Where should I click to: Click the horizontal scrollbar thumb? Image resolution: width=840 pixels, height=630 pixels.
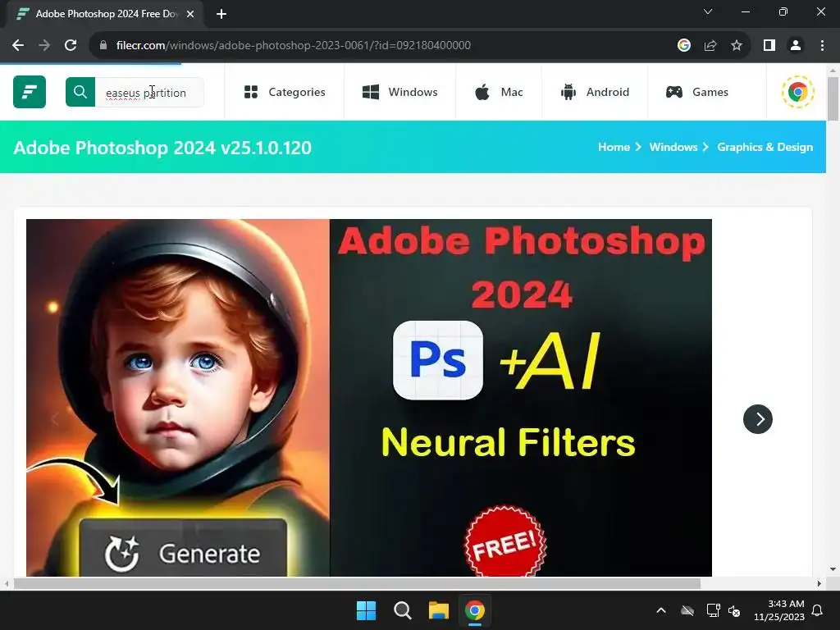tap(357, 583)
